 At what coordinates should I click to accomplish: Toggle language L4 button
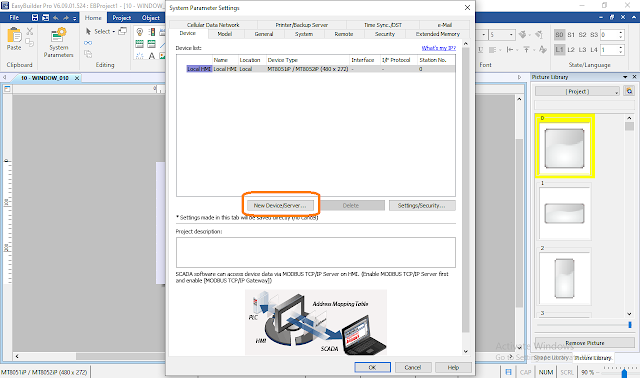pyautogui.click(x=594, y=50)
